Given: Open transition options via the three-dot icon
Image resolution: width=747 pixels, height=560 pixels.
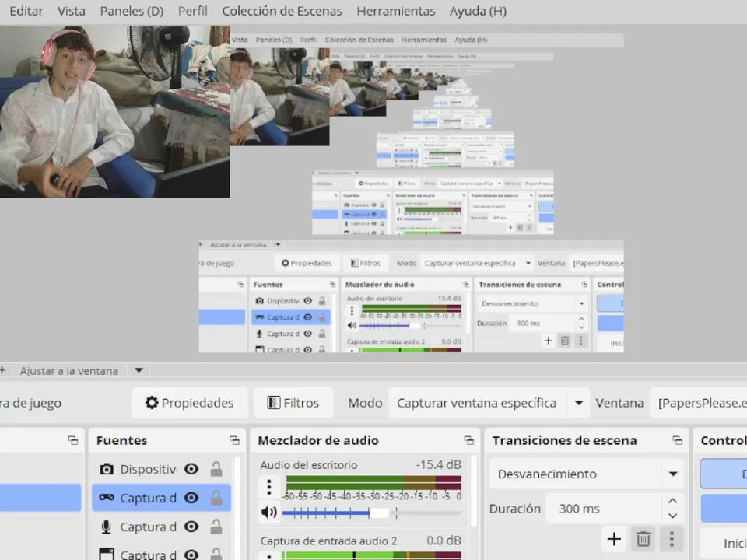Looking at the screenshot, I should tap(672, 539).
